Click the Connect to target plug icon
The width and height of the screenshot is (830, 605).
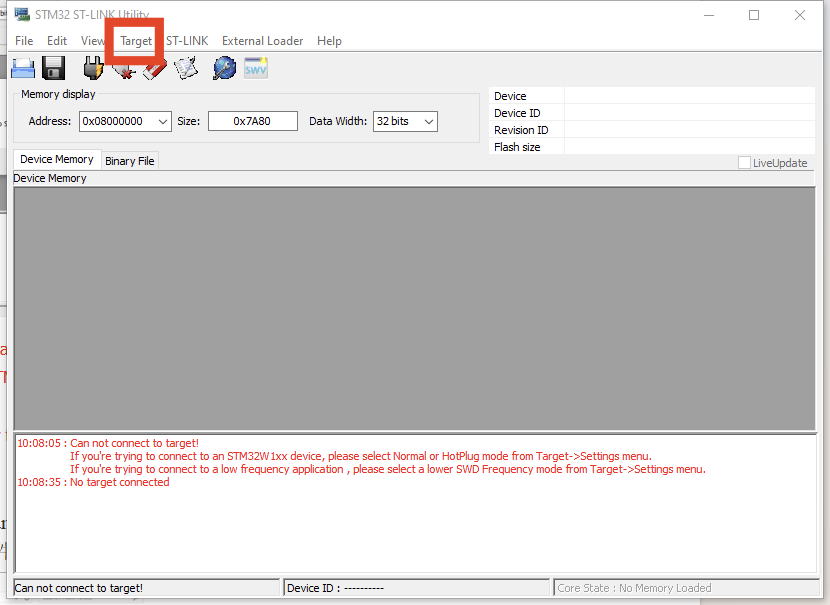coord(93,68)
